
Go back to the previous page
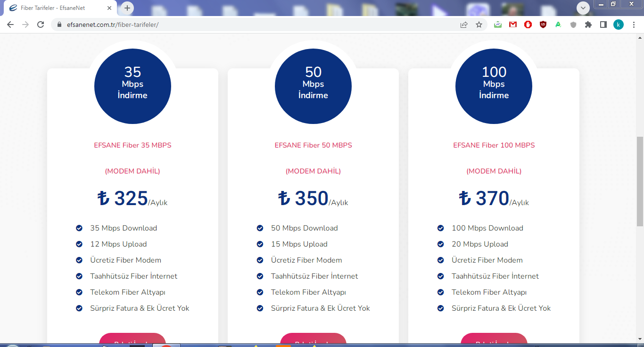click(10, 25)
